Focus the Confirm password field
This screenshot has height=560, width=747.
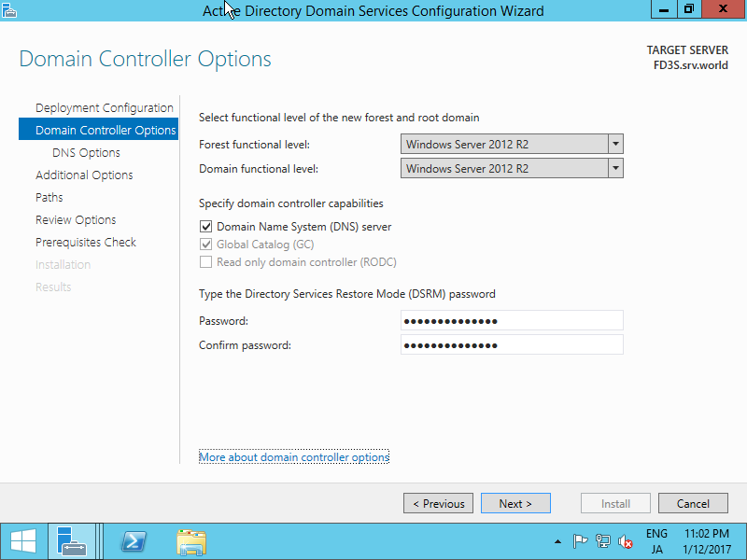tap(512, 344)
